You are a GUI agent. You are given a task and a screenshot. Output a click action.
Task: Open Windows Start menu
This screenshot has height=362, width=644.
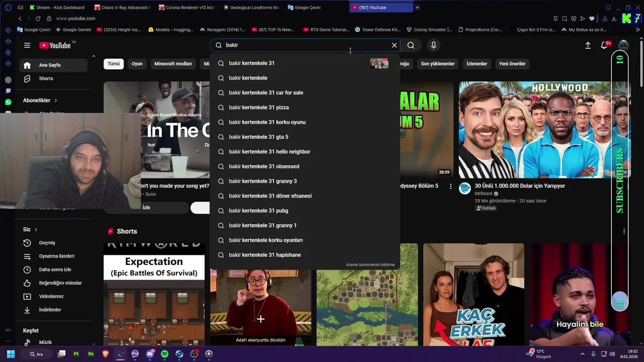tap(11, 354)
